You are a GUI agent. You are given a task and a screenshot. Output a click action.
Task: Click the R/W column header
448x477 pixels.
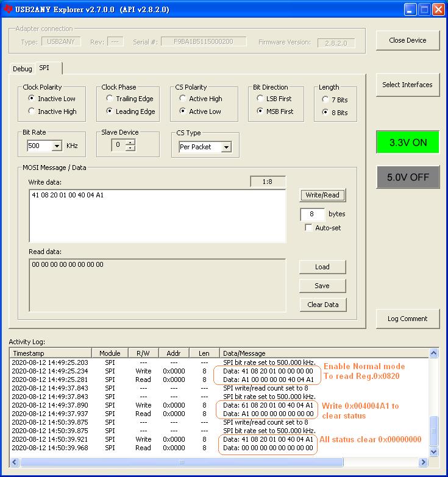pos(143,353)
